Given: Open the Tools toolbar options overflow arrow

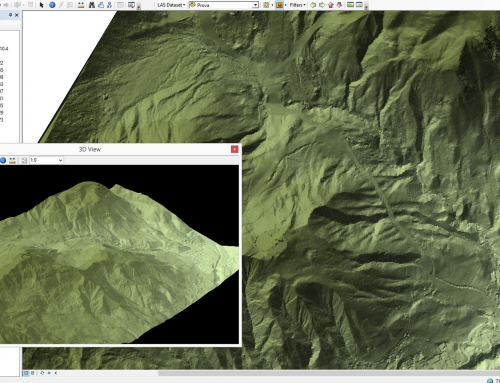Looking at the screenshot, I should pos(139,6).
